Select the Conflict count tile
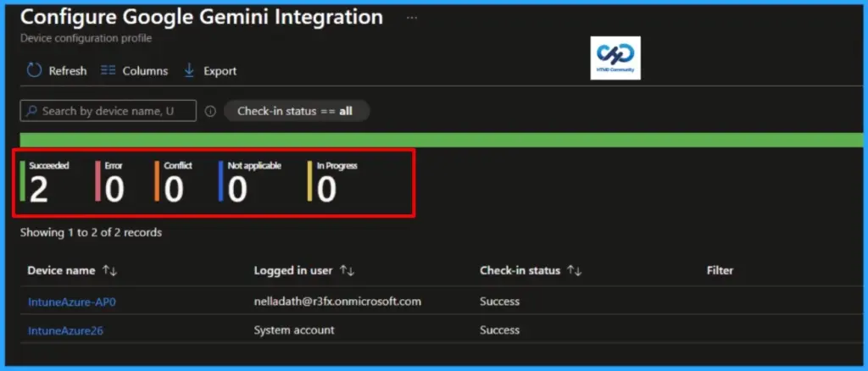The image size is (868, 371). (173, 181)
